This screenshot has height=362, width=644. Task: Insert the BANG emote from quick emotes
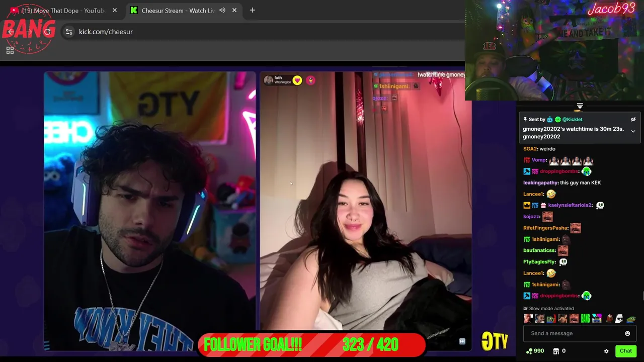(x=585, y=318)
